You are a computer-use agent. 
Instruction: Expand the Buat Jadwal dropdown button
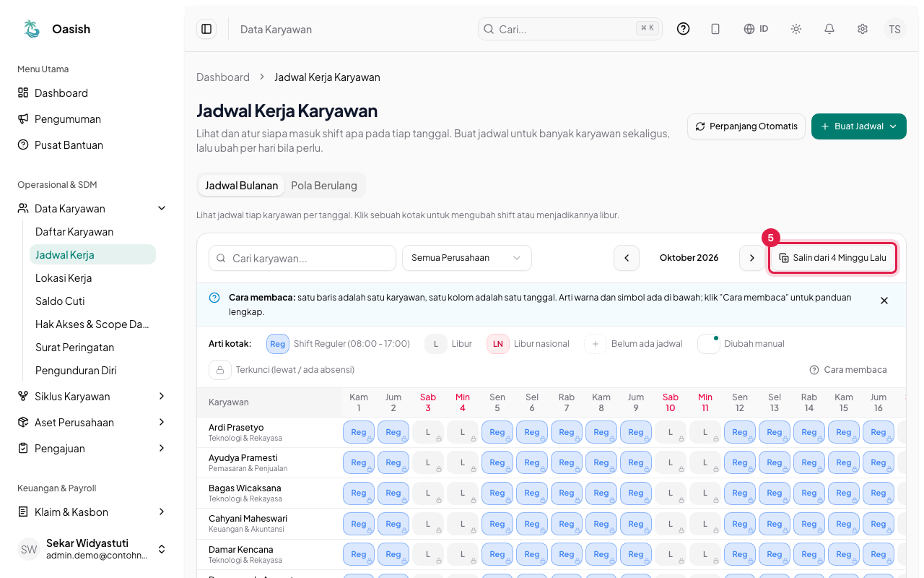[x=859, y=126]
